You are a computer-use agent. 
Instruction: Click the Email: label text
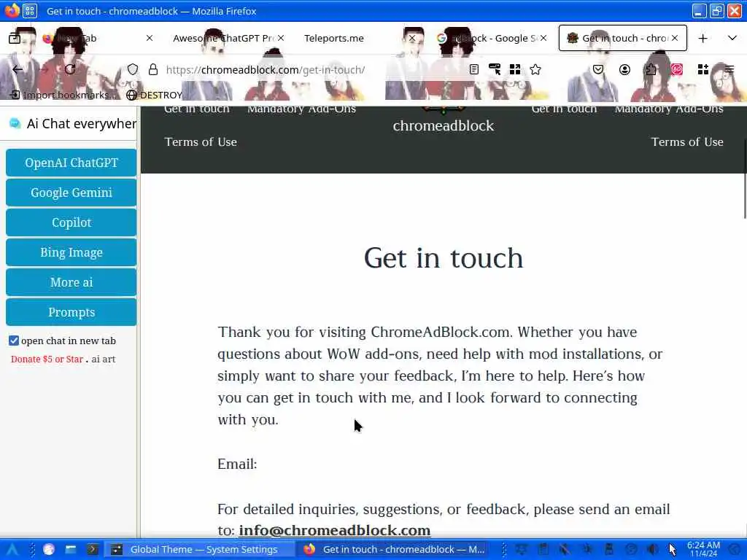237,464
